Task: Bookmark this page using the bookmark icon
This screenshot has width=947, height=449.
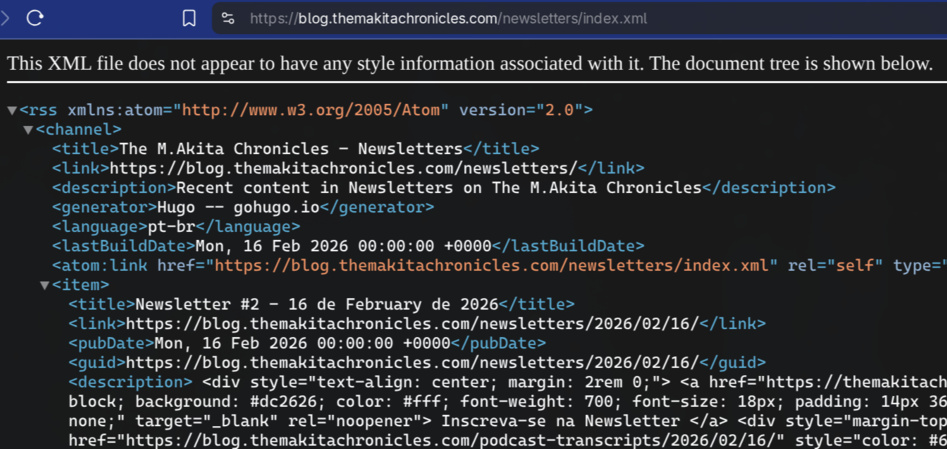Action: tap(189, 18)
